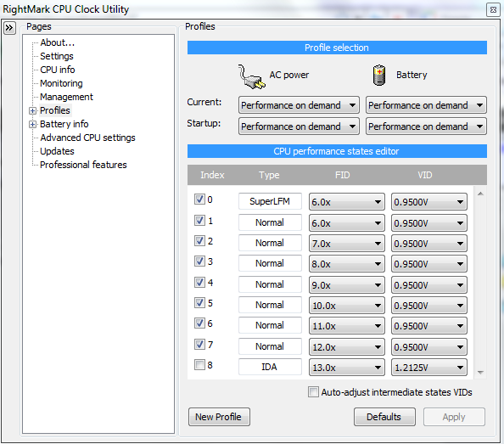Click the Normal type field for index 4
The width and height of the screenshot is (504, 444).
[x=270, y=284]
